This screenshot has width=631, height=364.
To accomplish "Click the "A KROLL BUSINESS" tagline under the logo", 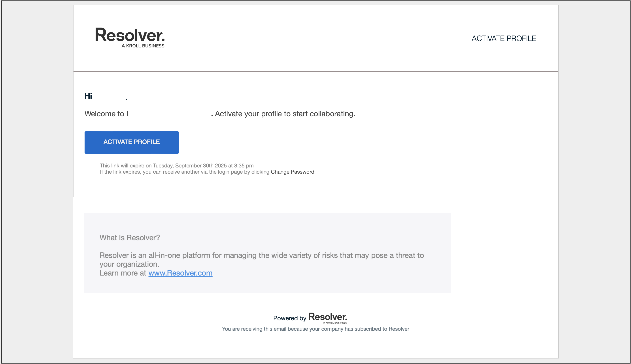I will pos(143,45).
